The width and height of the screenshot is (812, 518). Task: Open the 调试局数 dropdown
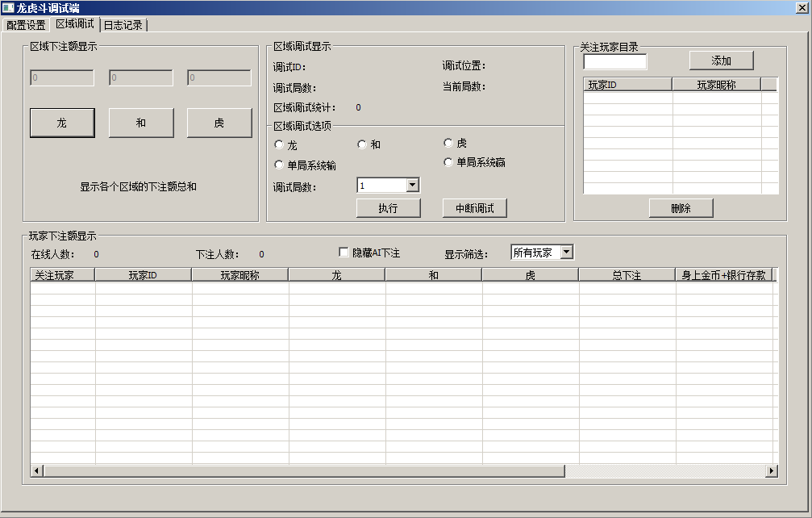coord(412,185)
